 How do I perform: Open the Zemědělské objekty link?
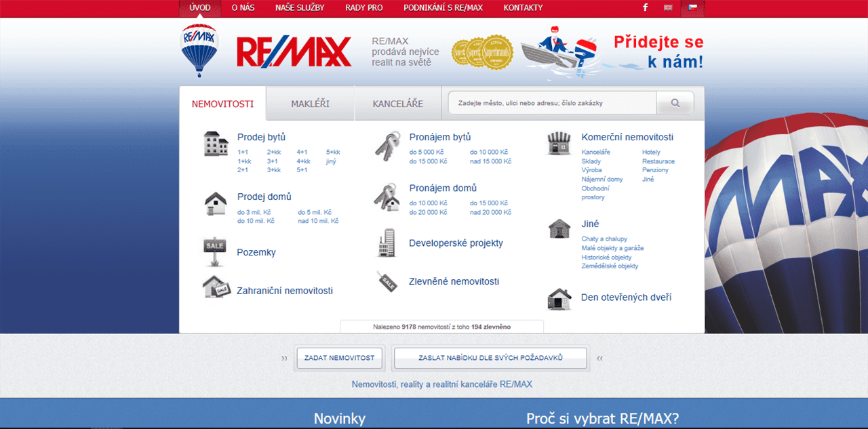click(x=610, y=266)
